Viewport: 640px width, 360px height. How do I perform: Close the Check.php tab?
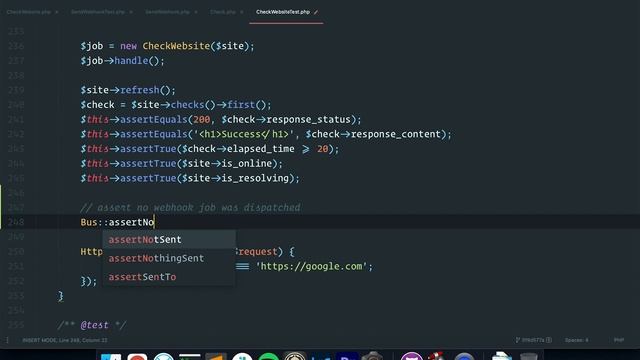[x=242, y=12]
